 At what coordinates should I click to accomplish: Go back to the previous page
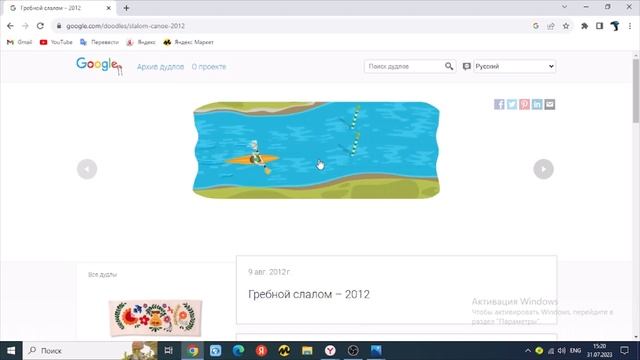point(10,26)
